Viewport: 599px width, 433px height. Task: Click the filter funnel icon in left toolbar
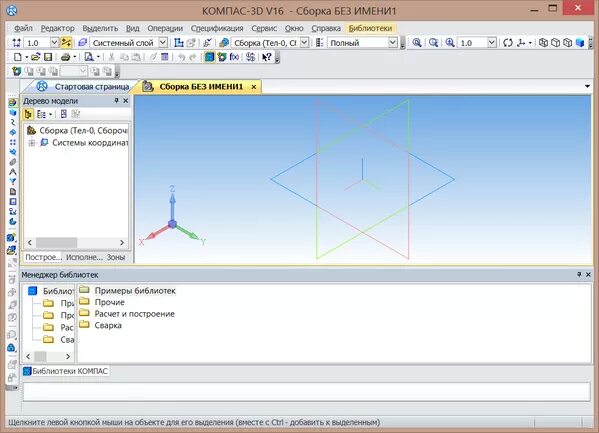(x=13, y=182)
